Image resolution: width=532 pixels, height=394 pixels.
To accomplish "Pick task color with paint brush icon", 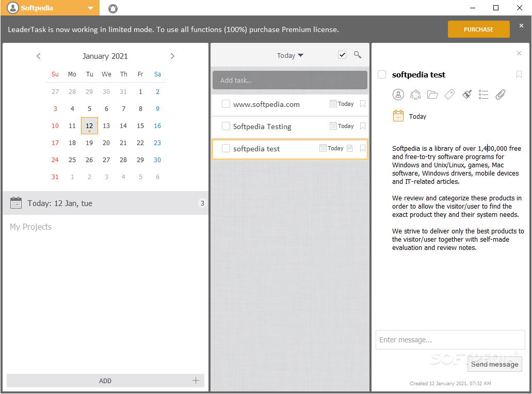I will pos(467,94).
